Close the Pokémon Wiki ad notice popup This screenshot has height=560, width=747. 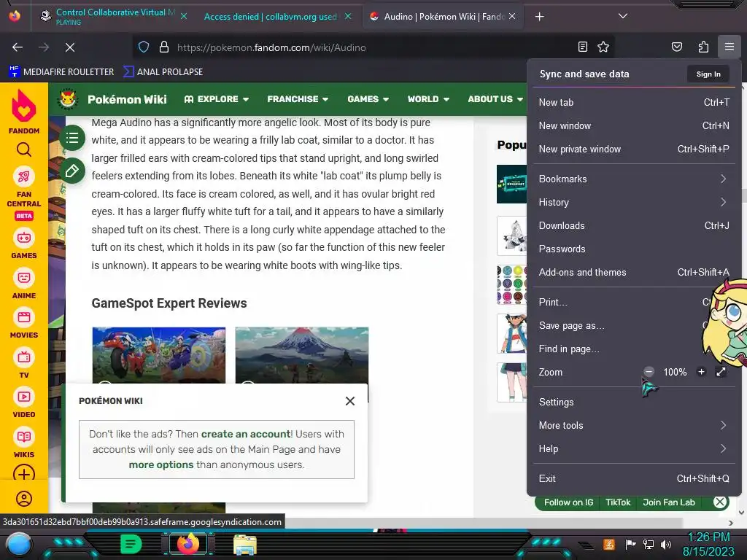point(349,401)
